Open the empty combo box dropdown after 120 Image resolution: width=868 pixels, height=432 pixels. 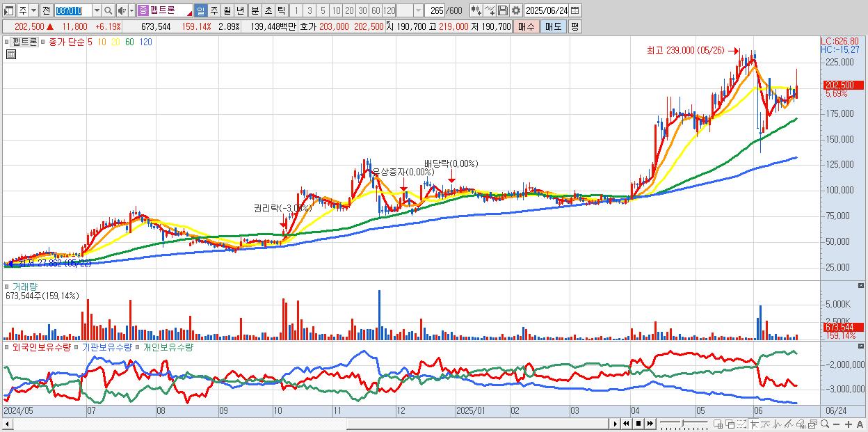[x=417, y=10]
